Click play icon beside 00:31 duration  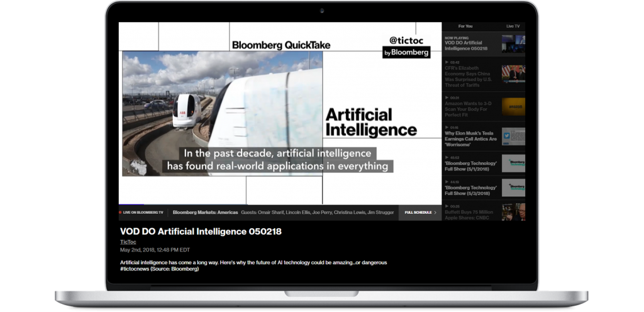tap(447, 97)
